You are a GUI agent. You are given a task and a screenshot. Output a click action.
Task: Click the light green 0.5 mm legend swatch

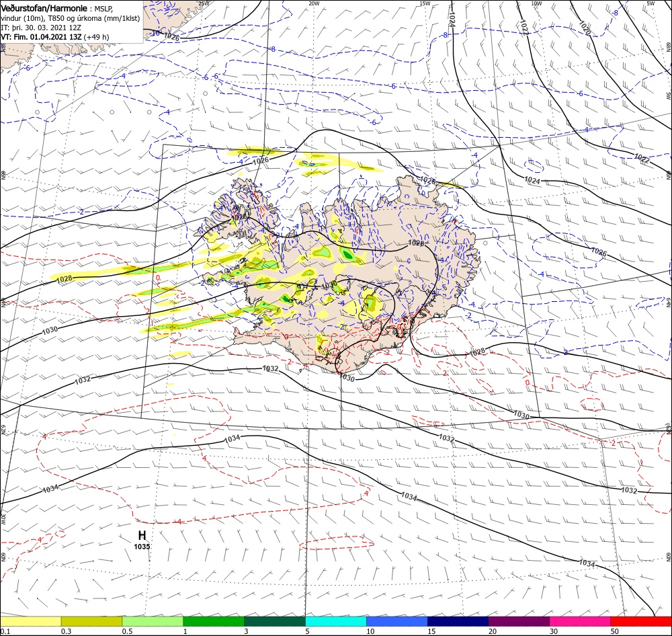153,621
